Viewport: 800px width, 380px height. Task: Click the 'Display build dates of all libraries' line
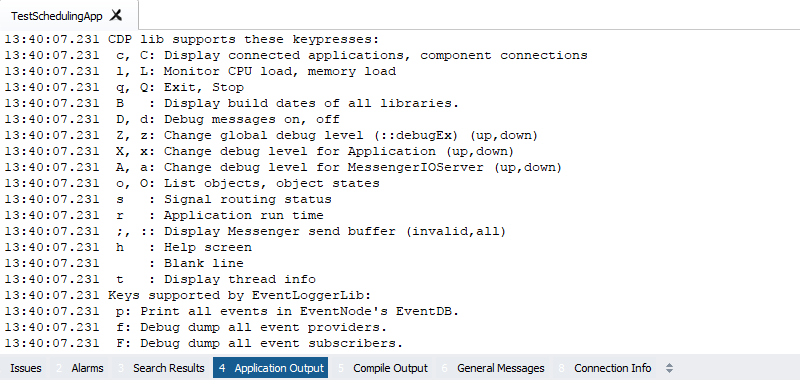[x=232, y=103]
